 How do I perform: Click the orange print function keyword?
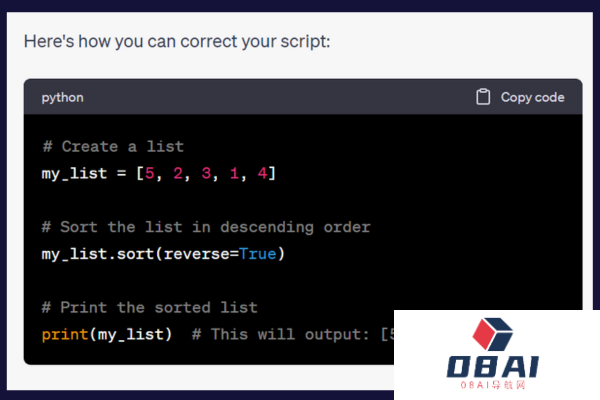(65, 334)
